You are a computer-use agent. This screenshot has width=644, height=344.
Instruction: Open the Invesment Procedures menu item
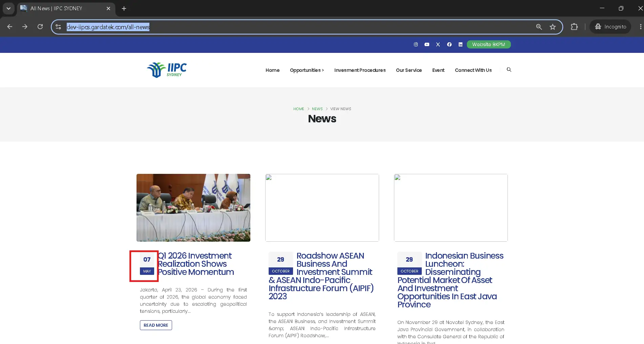[360, 70]
